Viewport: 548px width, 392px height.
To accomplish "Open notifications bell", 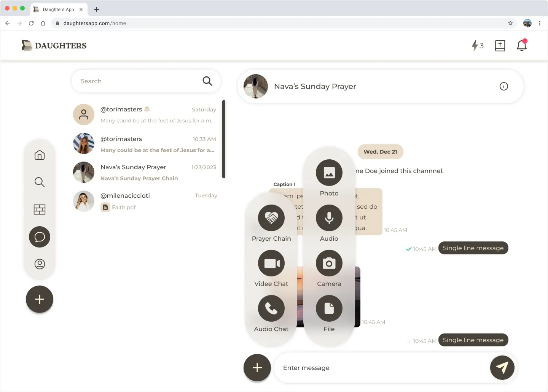I will (521, 46).
